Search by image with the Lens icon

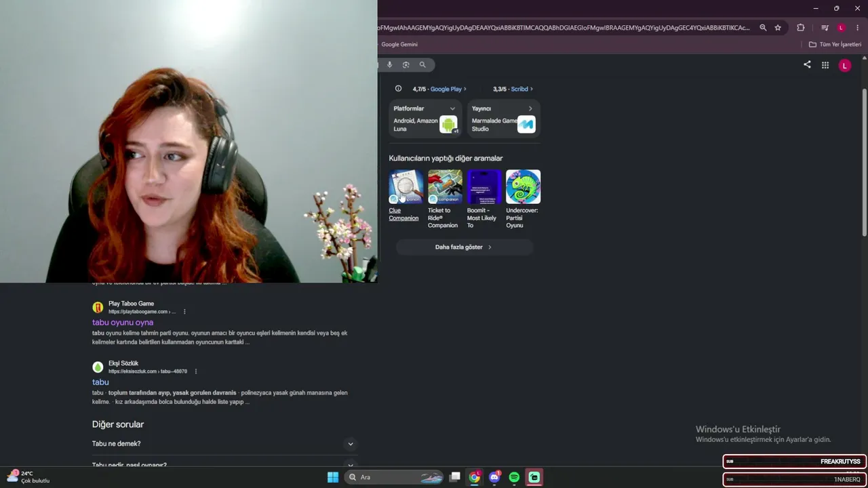click(x=406, y=65)
